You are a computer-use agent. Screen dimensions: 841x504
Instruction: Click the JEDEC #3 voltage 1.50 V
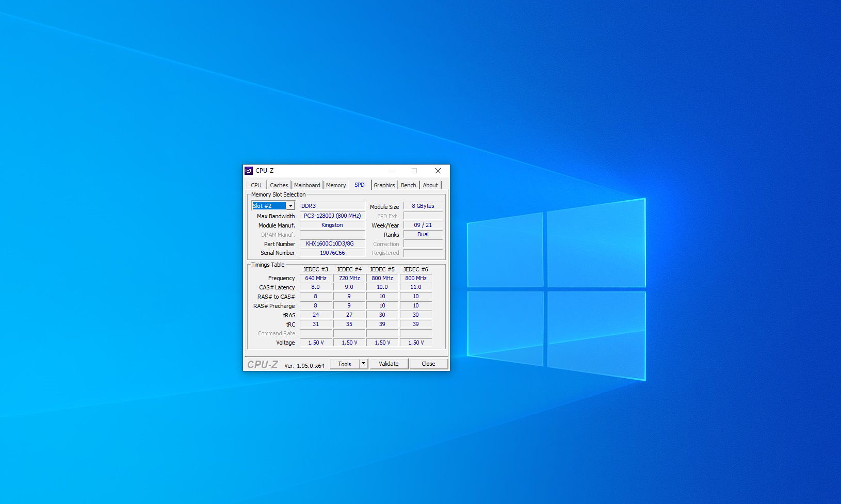coord(316,343)
